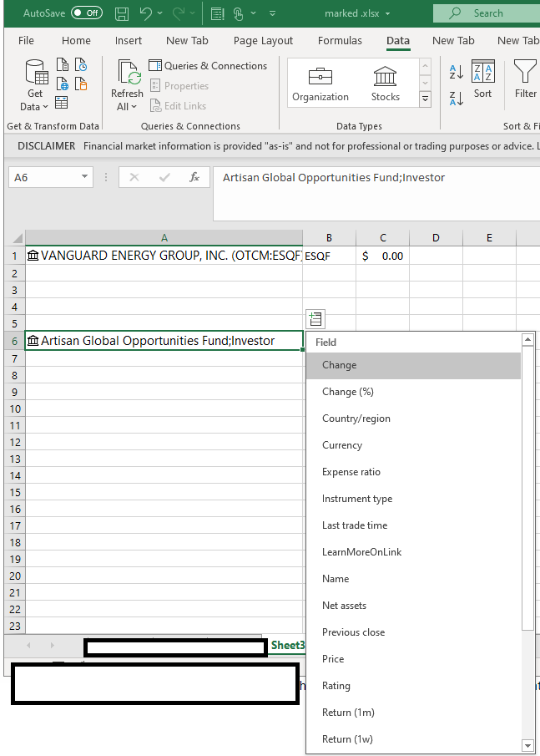Click the Stocks icon in cell A6
Viewport: 540px width, 756px height.
coord(33,340)
